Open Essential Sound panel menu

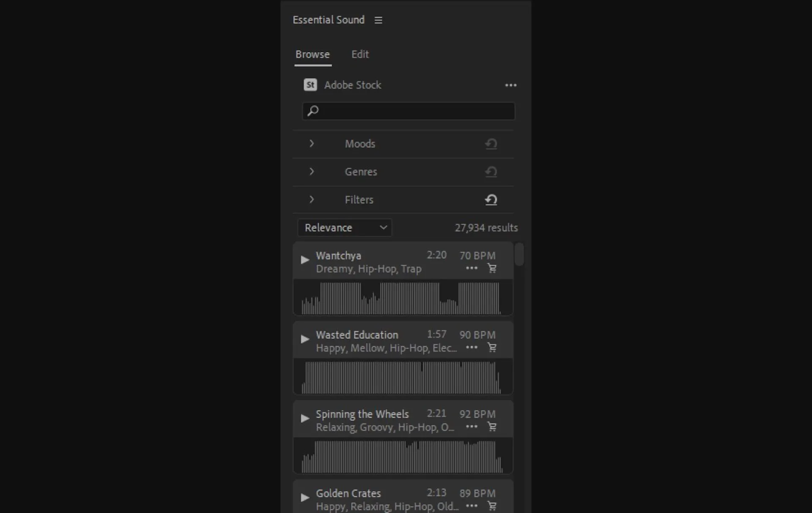click(378, 19)
